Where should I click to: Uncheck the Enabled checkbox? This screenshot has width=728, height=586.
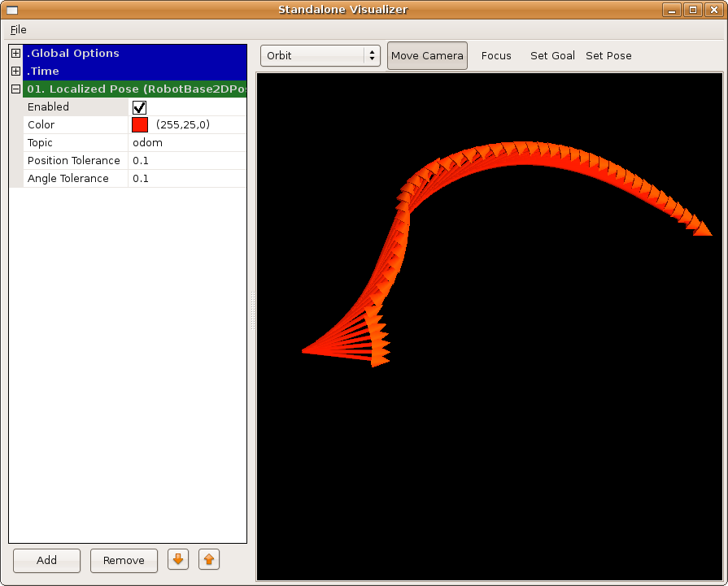(x=140, y=107)
